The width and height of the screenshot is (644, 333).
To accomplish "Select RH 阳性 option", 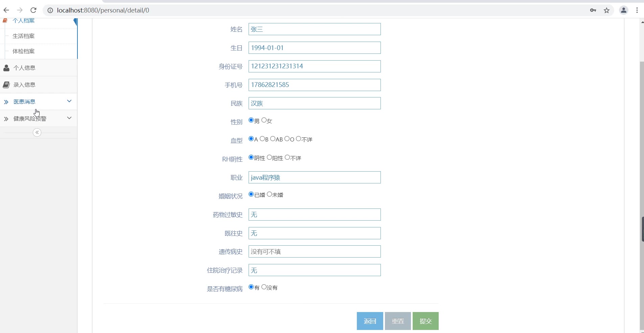I will click(269, 157).
